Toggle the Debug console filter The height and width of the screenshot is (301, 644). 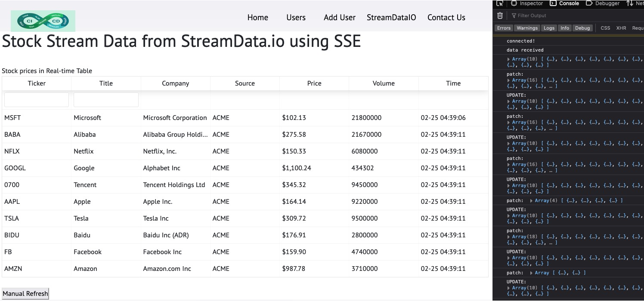(582, 28)
